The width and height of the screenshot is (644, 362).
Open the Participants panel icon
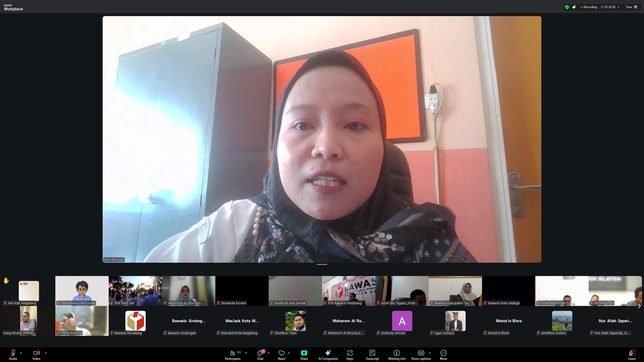[x=233, y=353]
